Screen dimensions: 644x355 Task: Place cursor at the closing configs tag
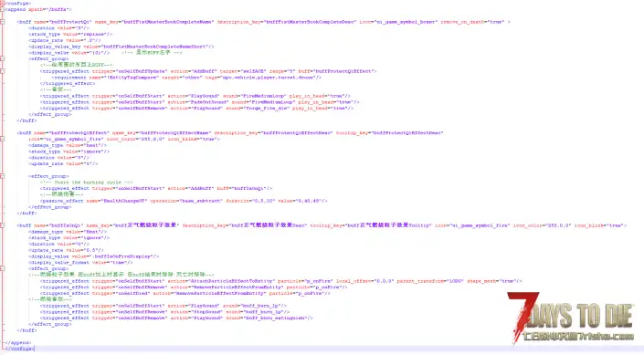pyautogui.click(x=20, y=349)
